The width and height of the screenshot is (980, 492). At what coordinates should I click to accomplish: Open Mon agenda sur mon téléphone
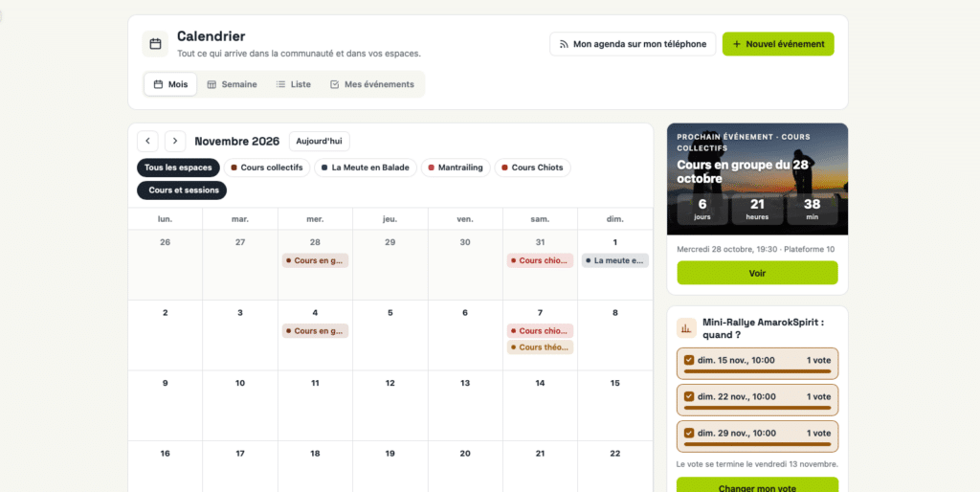[633, 44]
